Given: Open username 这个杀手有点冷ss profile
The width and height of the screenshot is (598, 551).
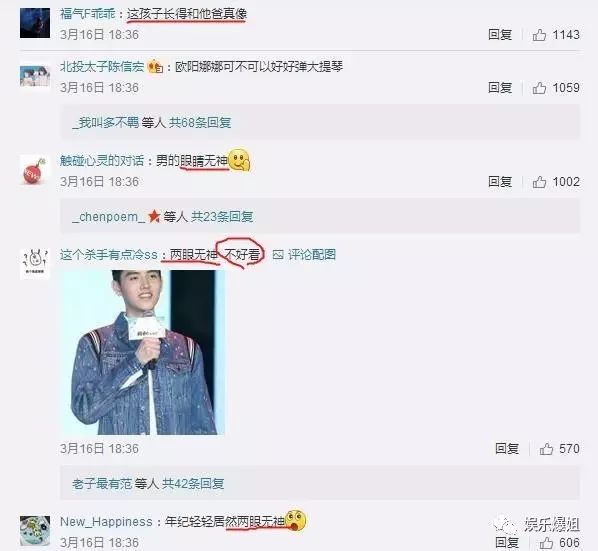Looking at the screenshot, I should tap(109, 255).
